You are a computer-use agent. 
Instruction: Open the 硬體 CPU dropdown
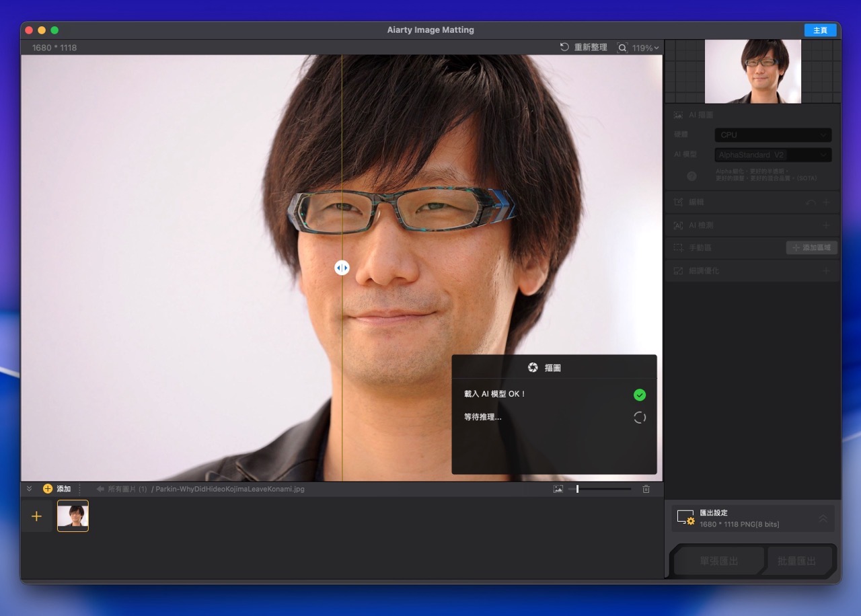[772, 134]
